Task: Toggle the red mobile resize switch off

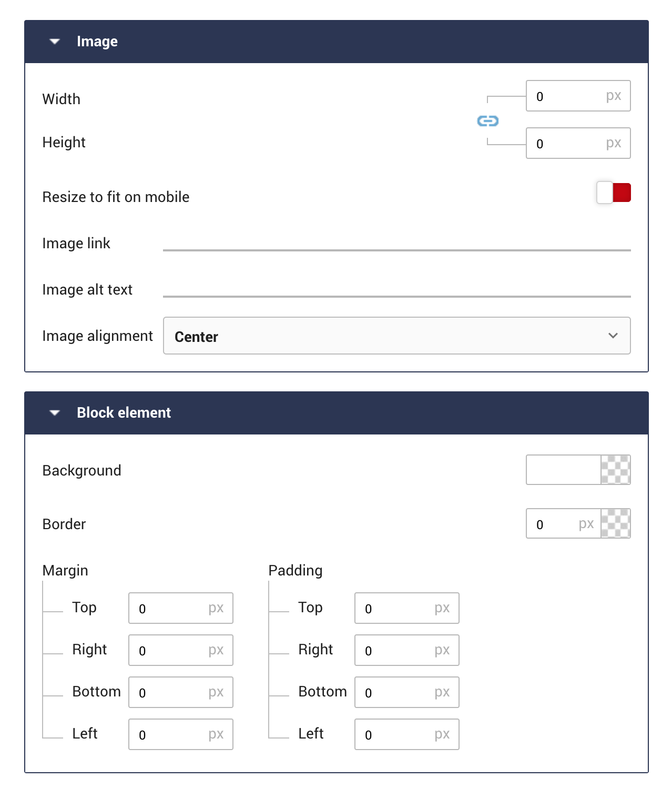Action: coord(614,193)
